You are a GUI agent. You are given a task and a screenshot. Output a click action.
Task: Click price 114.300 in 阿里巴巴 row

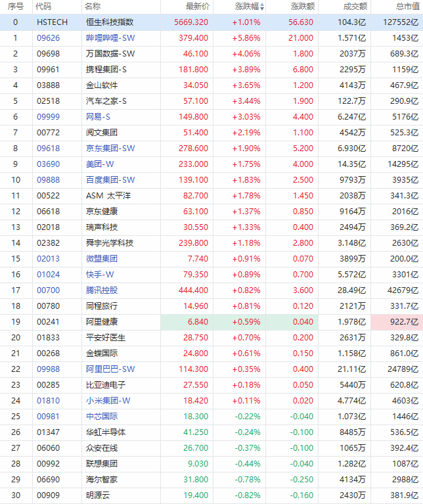pyautogui.click(x=193, y=369)
